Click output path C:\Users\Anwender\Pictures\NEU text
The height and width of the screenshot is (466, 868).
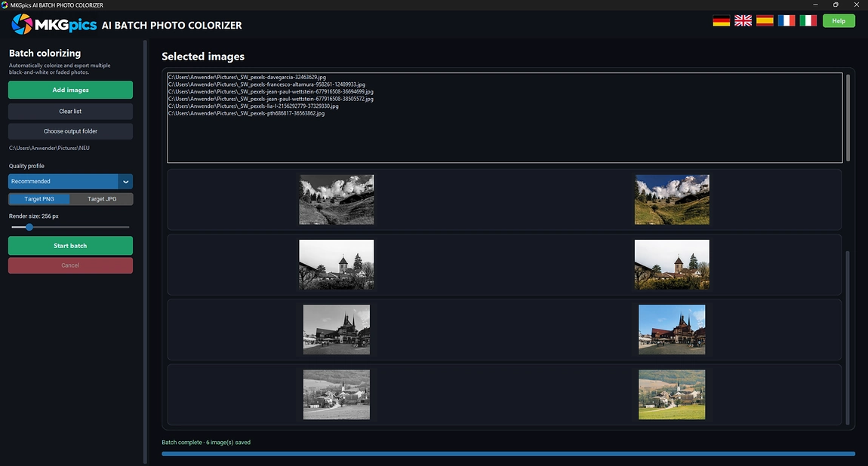[49, 148]
